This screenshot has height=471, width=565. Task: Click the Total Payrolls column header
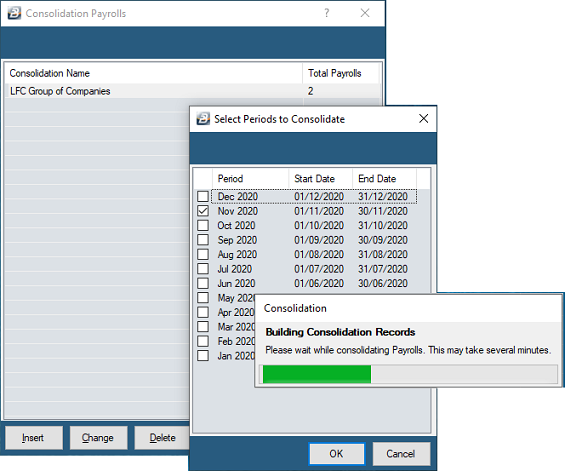(x=341, y=73)
